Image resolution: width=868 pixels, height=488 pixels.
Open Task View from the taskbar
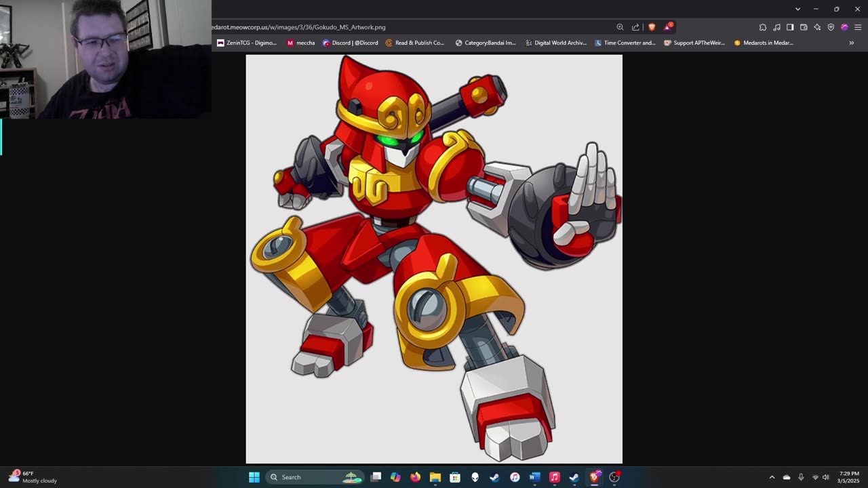pos(376,477)
